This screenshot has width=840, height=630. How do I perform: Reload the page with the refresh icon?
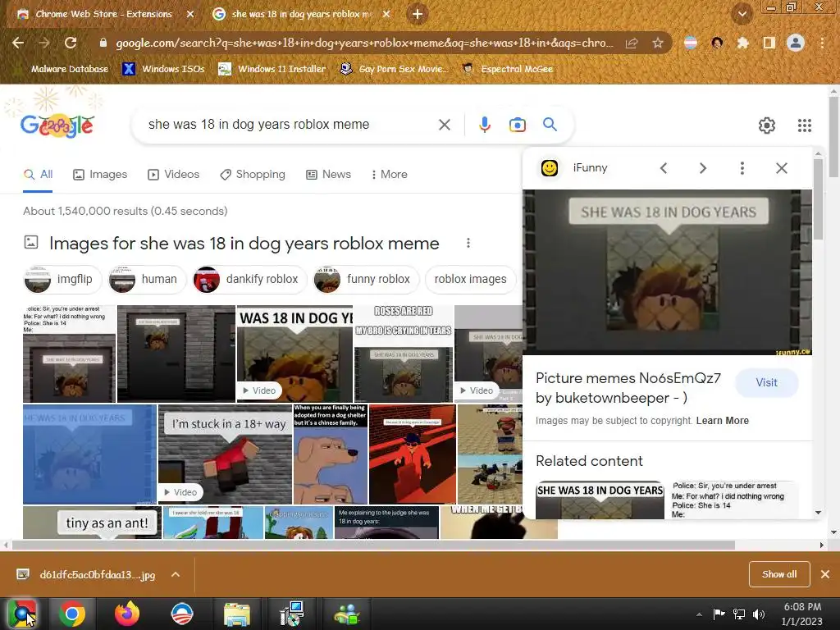pos(71,43)
